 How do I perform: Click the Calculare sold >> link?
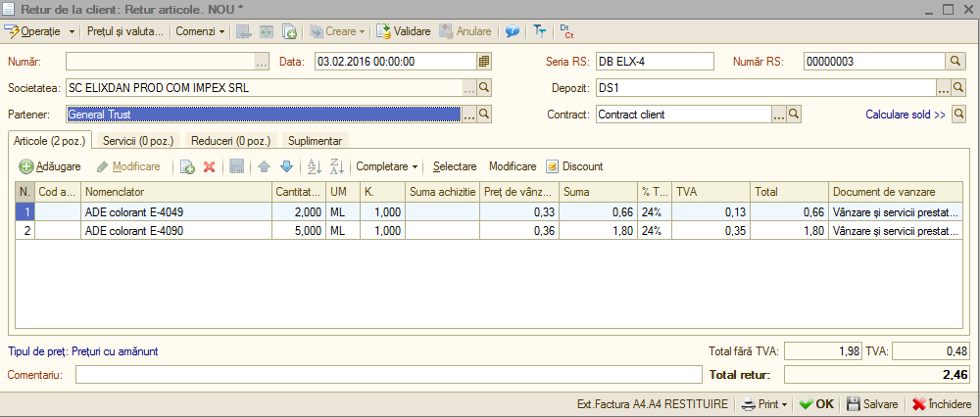[906, 115]
